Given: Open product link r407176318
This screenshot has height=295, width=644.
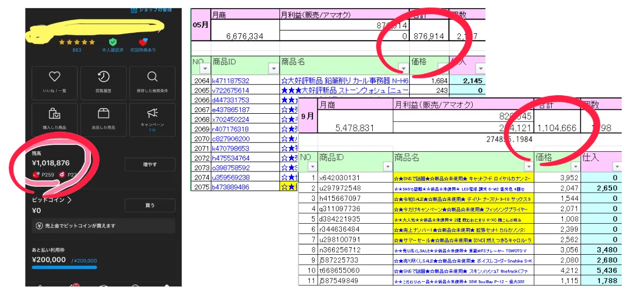Looking at the screenshot, I should pos(230,129).
